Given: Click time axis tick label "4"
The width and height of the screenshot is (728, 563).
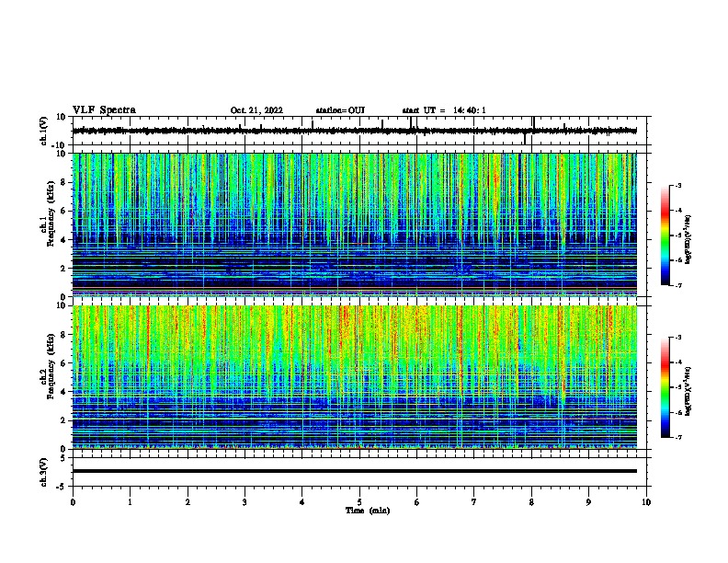Looking at the screenshot, I should pyautogui.click(x=302, y=502).
